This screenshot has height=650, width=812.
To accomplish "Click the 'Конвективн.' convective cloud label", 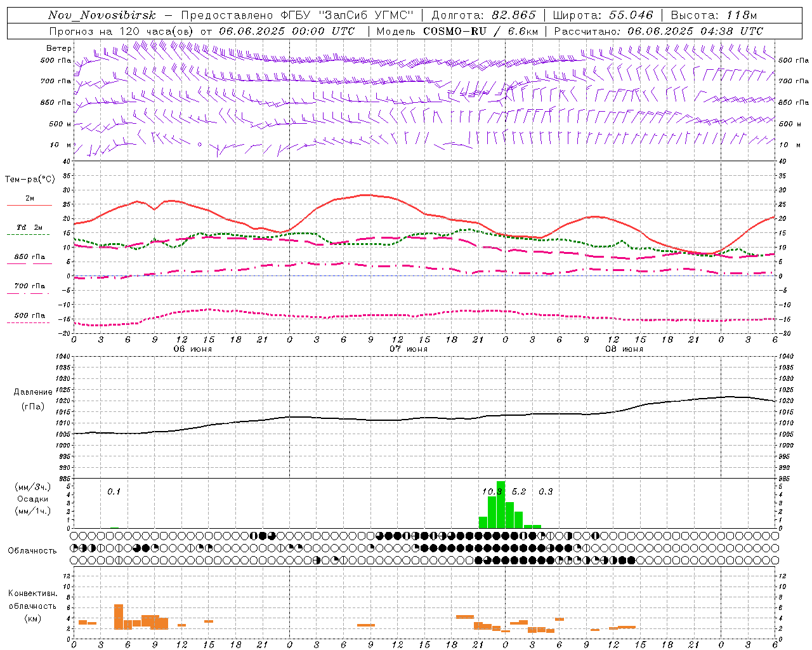I will coord(32,594).
